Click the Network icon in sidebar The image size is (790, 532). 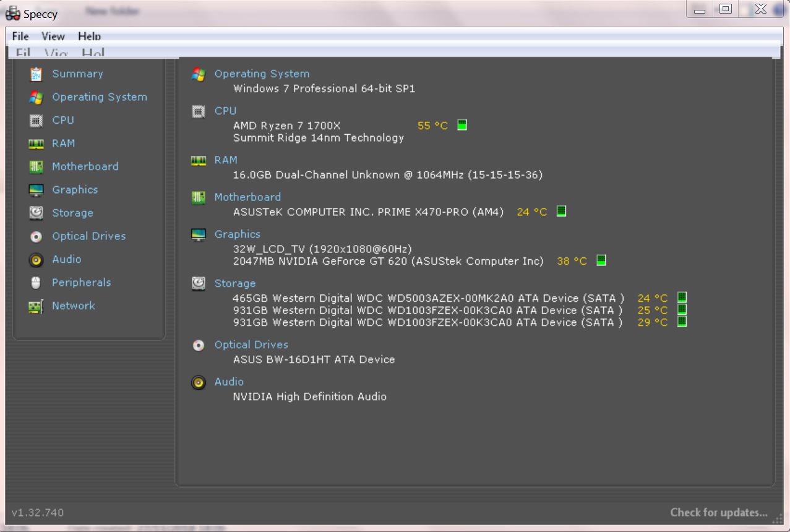click(36, 306)
